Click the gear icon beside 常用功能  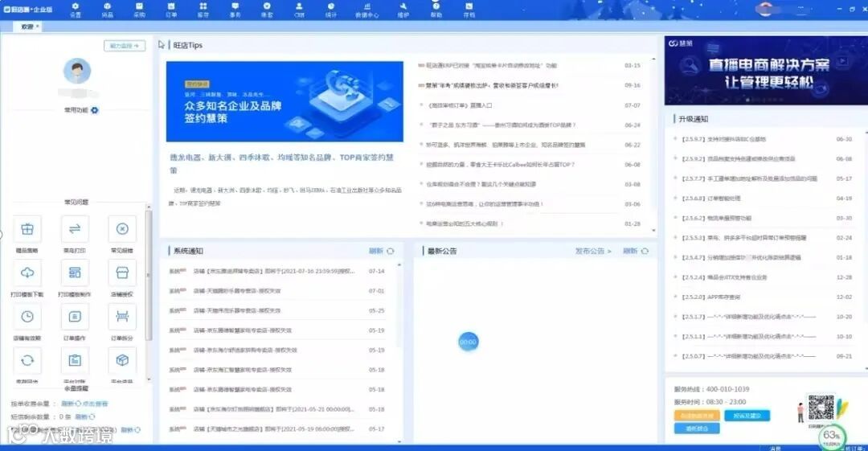tap(95, 110)
